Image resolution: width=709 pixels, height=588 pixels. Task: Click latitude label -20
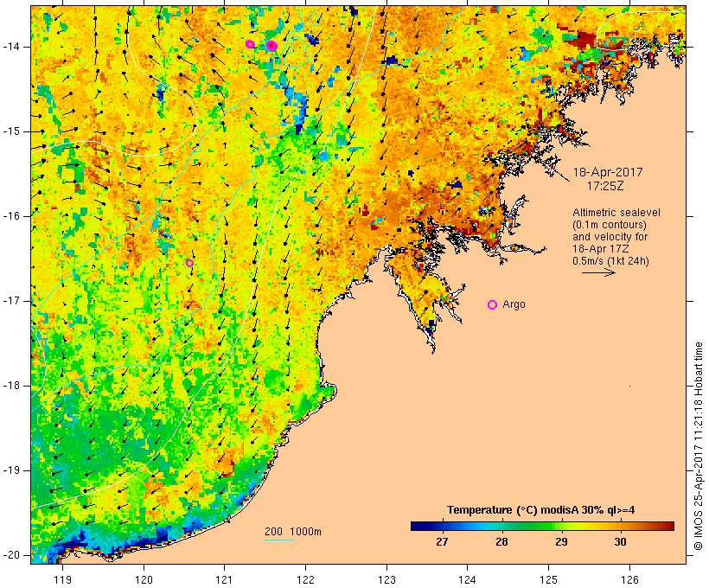[11, 555]
